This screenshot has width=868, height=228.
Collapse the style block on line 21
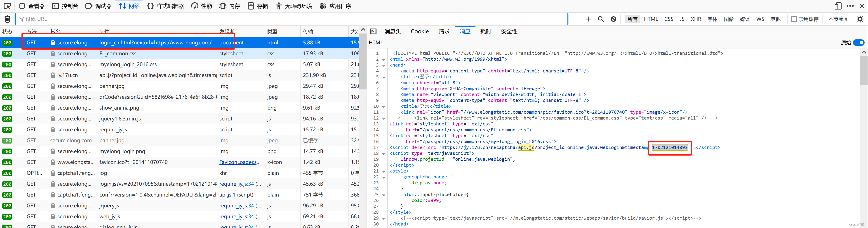(x=384, y=171)
